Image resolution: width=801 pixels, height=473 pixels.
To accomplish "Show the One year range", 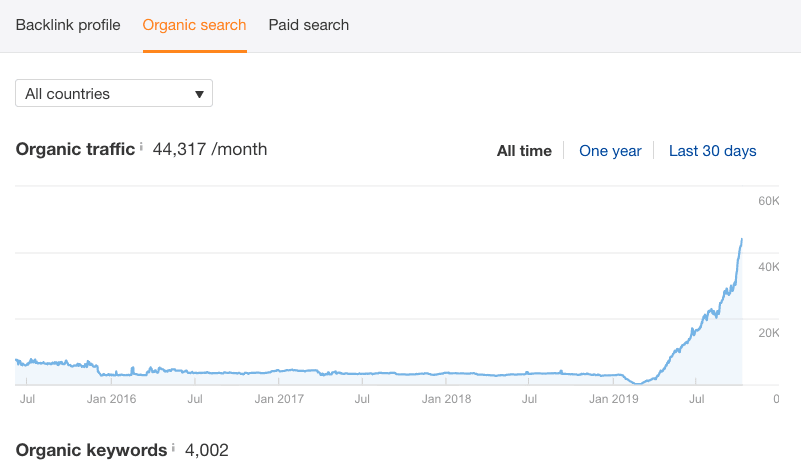I will [x=610, y=151].
